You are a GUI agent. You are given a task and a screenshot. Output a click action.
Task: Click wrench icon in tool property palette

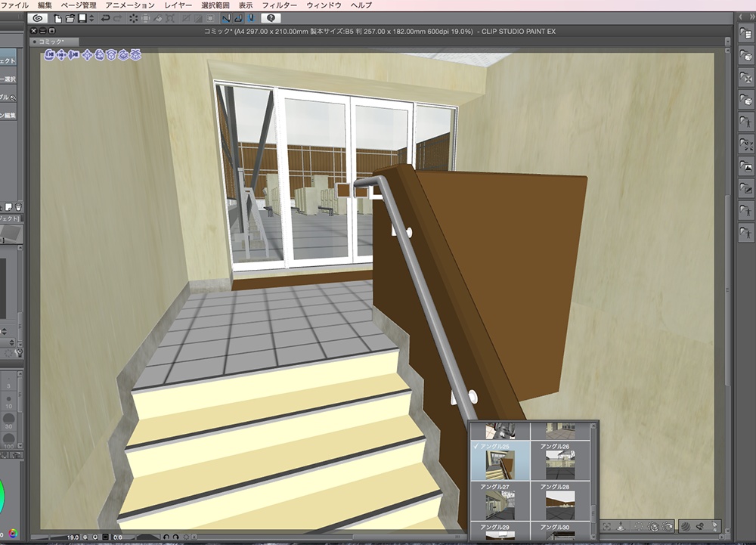tap(20, 353)
